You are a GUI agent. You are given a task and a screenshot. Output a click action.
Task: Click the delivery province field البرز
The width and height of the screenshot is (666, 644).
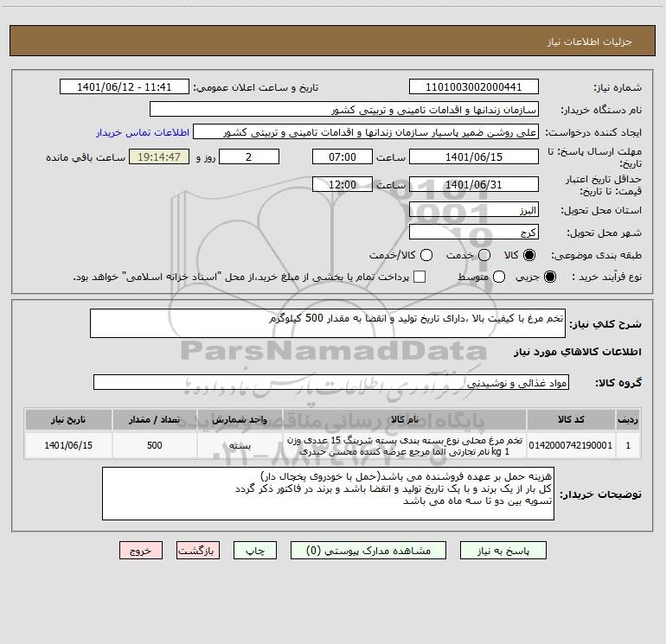coord(474,209)
